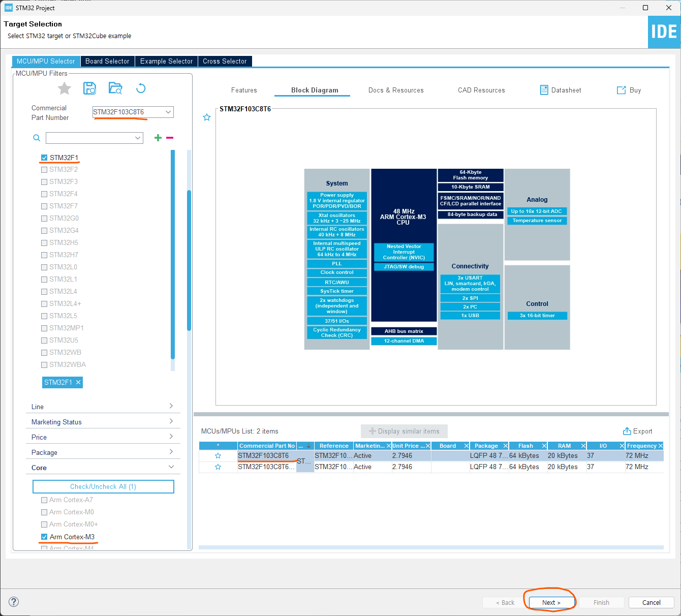
Task: Check the Arm Cortex-A7 core checkbox
Action: [x=44, y=500]
